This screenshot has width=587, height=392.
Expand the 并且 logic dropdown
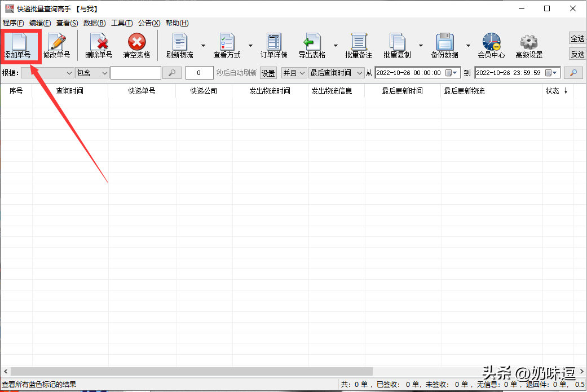pos(294,73)
